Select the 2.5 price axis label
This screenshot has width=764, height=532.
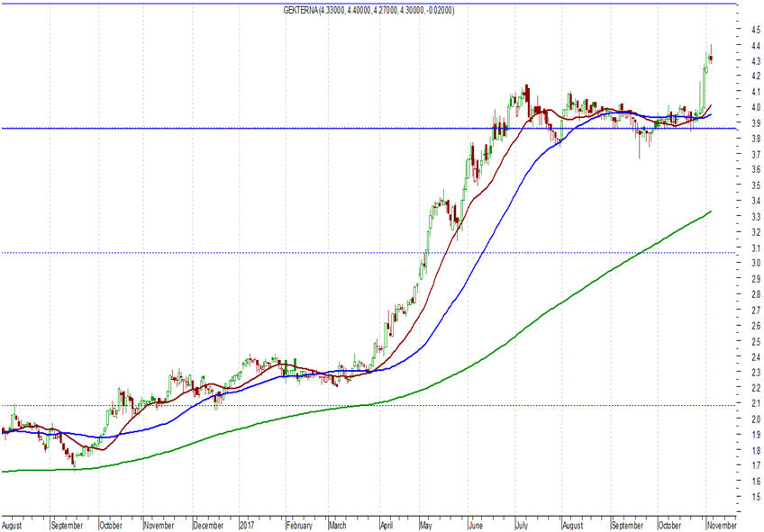tap(756, 341)
